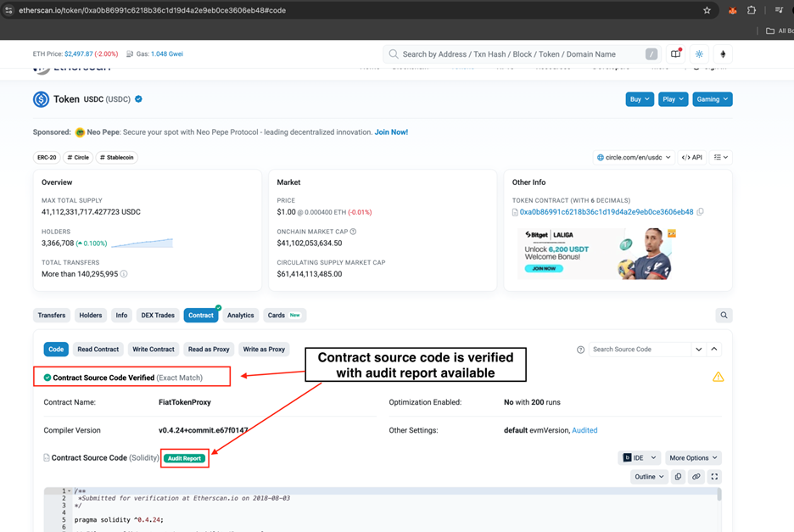Select the Contract tab
Screen dimensions: 794x532
(x=201, y=315)
